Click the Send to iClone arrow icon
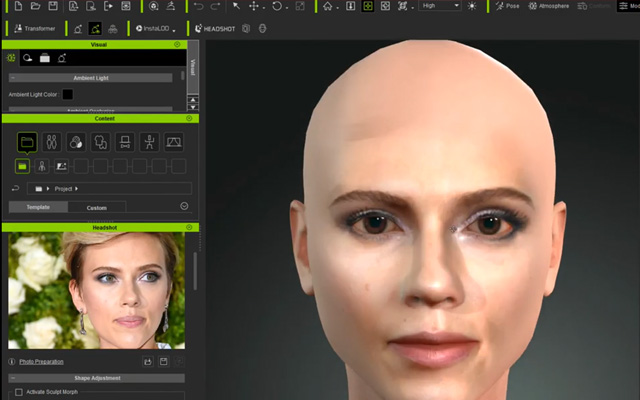 108,6
